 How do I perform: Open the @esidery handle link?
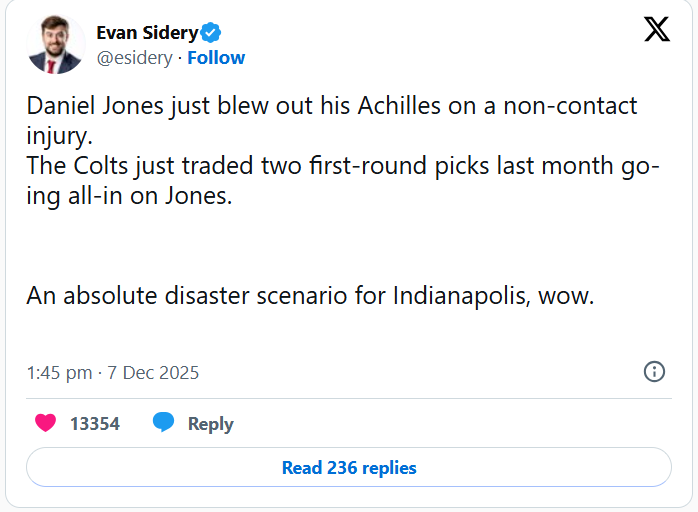coord(134,58)
